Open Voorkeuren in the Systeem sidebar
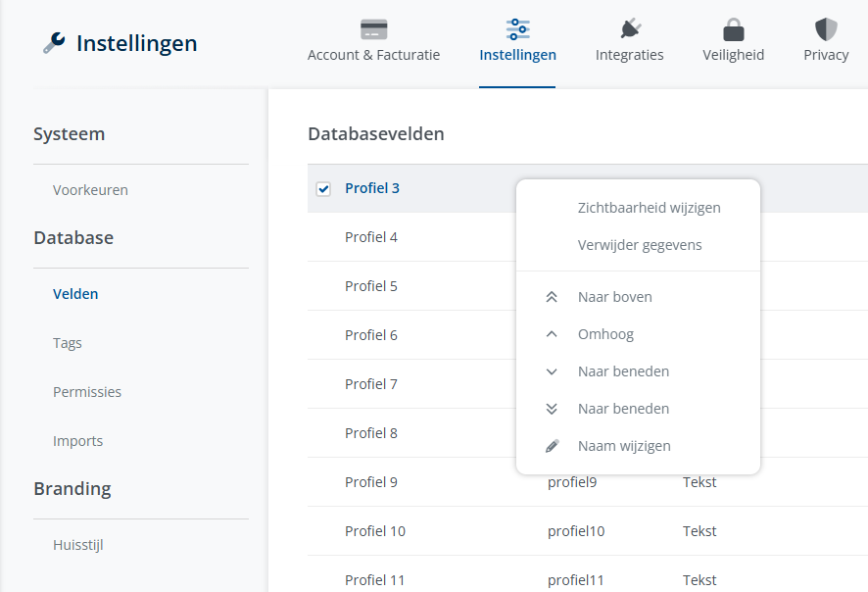Screen dimensions: 868x592 coord(90,190)
